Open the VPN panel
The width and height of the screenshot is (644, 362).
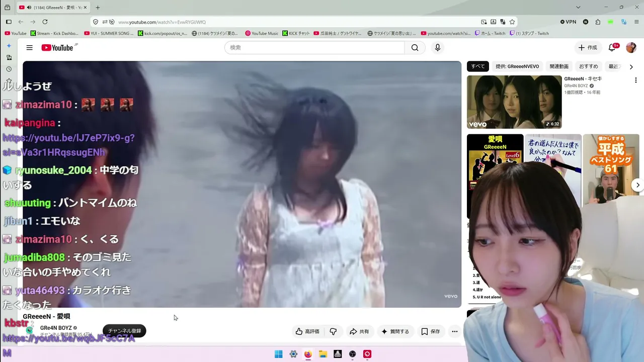coord(569,22)
